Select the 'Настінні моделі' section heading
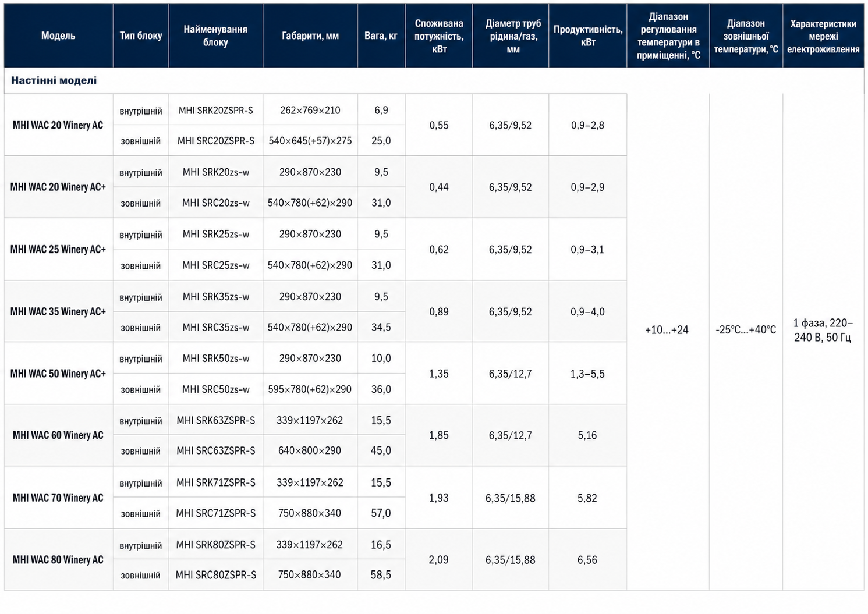Viewport: 868px width, 614px height. coord(54,80)
